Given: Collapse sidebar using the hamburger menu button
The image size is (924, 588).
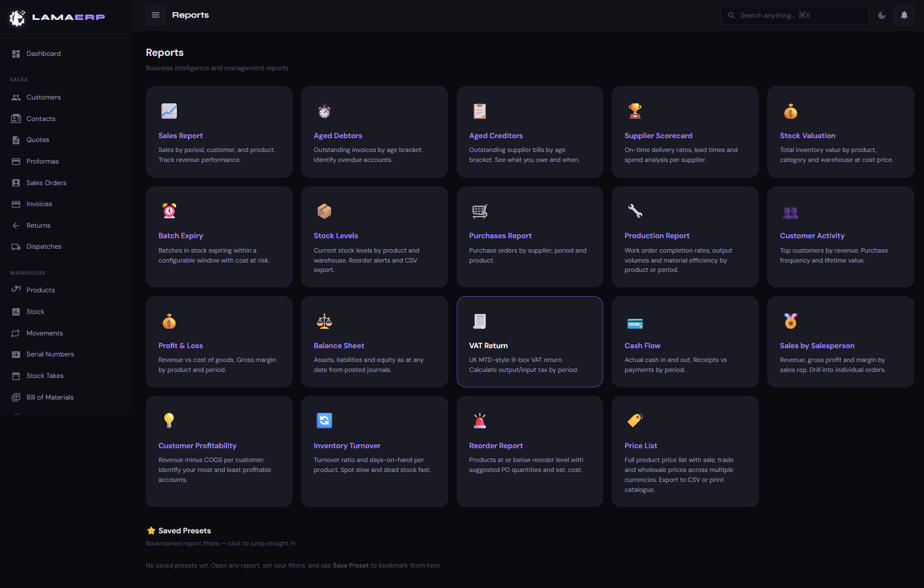Looking at the screenshot, I should (156, 15).
